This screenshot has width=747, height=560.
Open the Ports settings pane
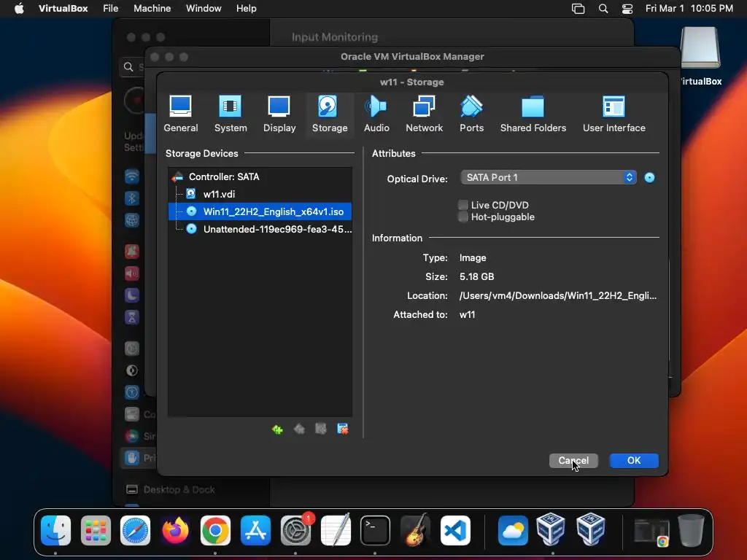pyautogui.click(x=472, y=114)
